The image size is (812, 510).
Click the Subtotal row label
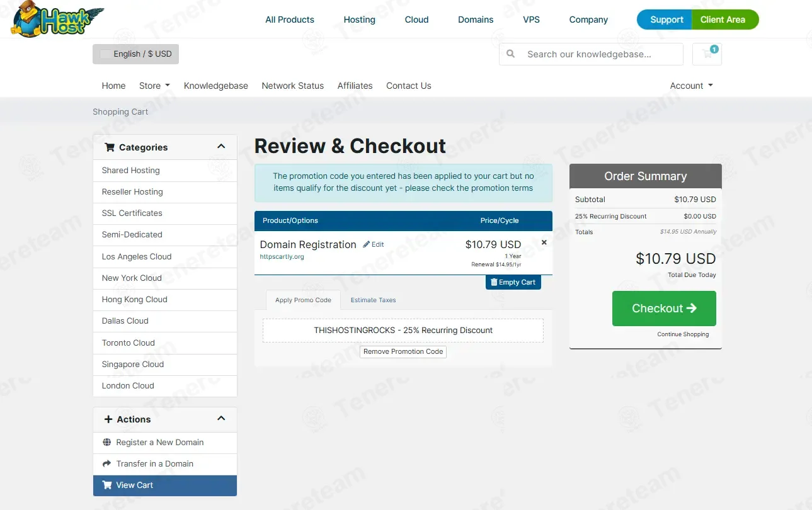590,200
